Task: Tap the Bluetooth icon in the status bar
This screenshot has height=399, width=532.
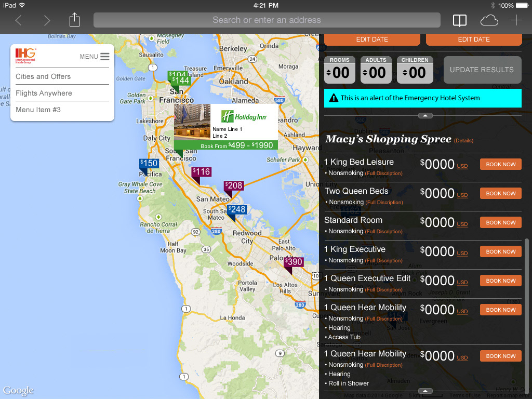Action: coord(493,5)
